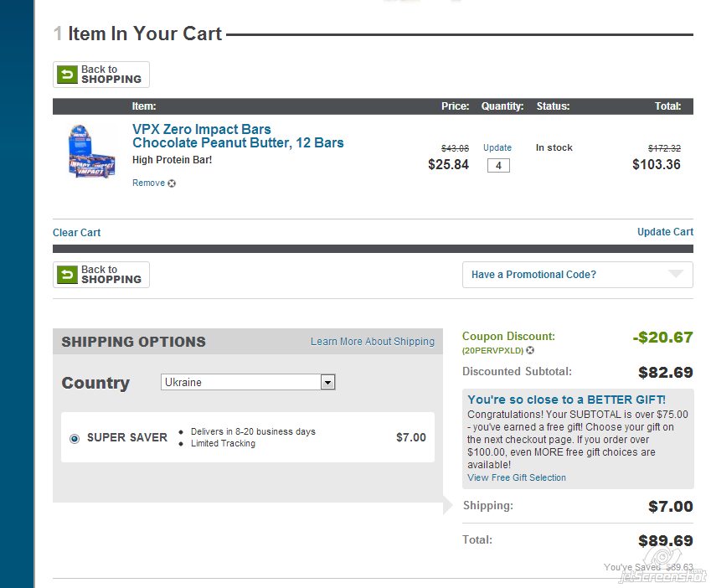Click the quantity input field showing 4
The image size is (711, 588).
coord(498,166)
